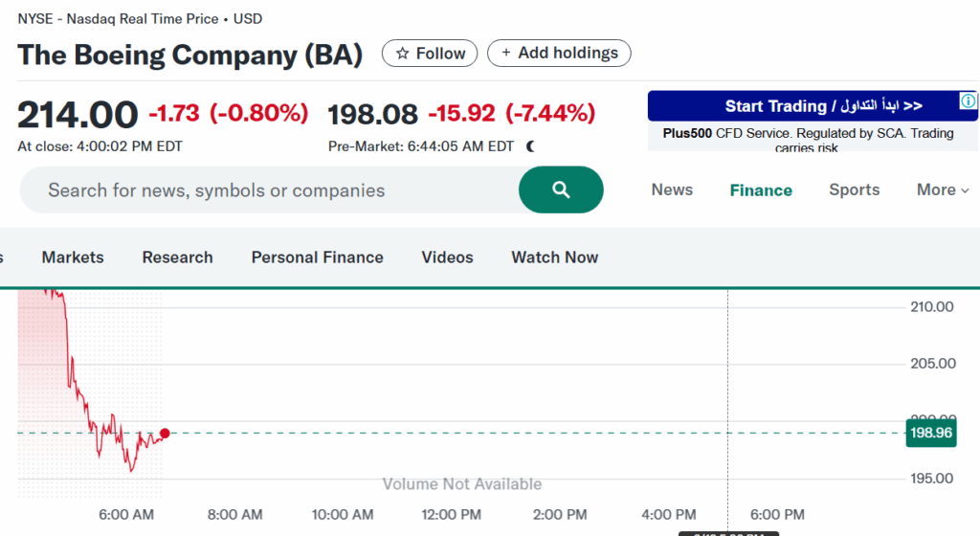Click the Volume Not Available text
Viewport: 980px width, 536px height.
click(x=462, y=484)
